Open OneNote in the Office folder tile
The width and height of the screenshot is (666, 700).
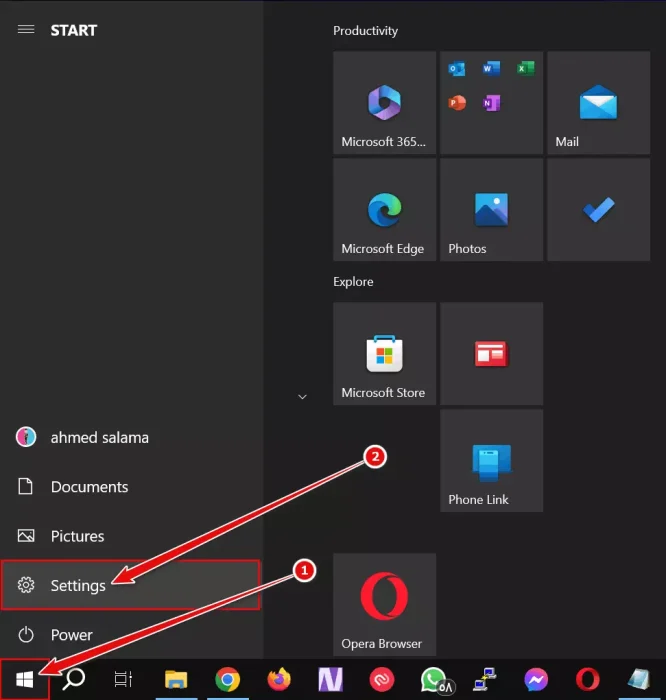[x=491, y=103]
